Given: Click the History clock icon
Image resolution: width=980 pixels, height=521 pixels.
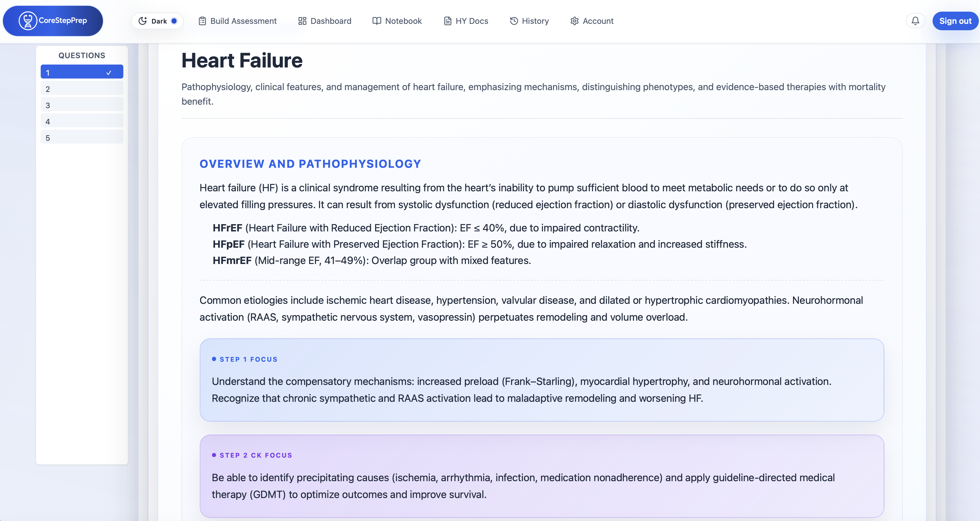Looking at the screenshot, I should [514, 21].
